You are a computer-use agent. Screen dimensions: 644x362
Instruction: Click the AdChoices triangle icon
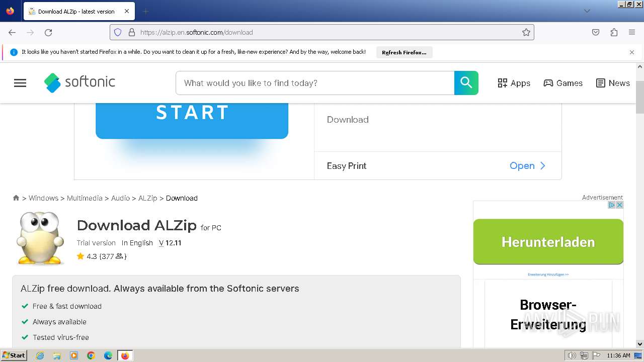click(x=612, y=205)
